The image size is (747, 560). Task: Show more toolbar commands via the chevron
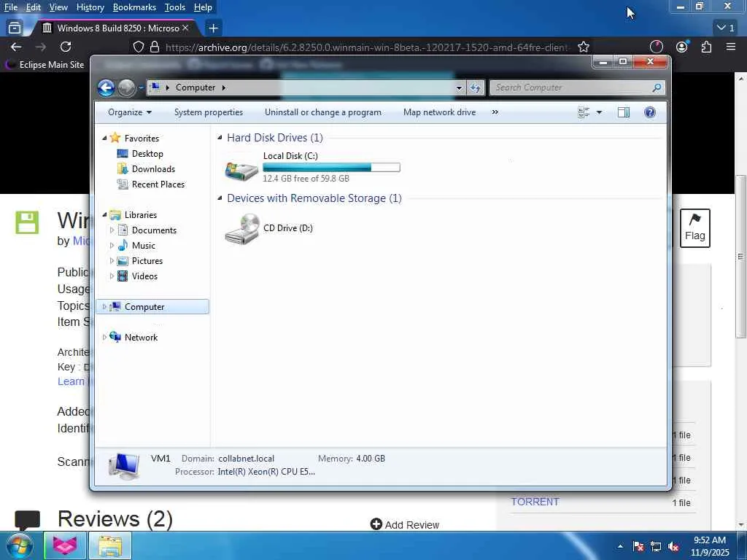495,112
